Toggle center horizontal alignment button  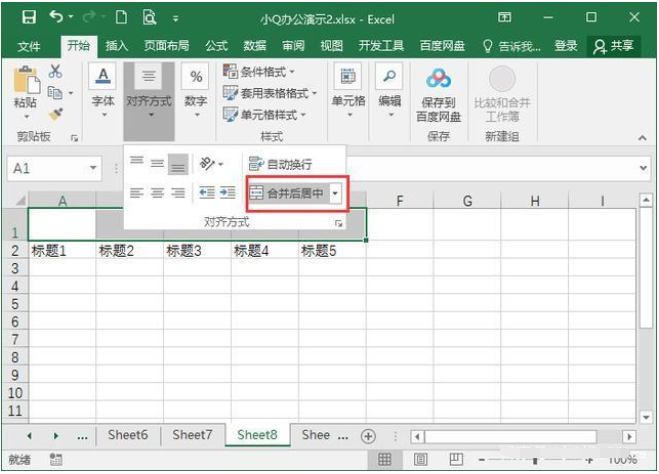point(157,193)
